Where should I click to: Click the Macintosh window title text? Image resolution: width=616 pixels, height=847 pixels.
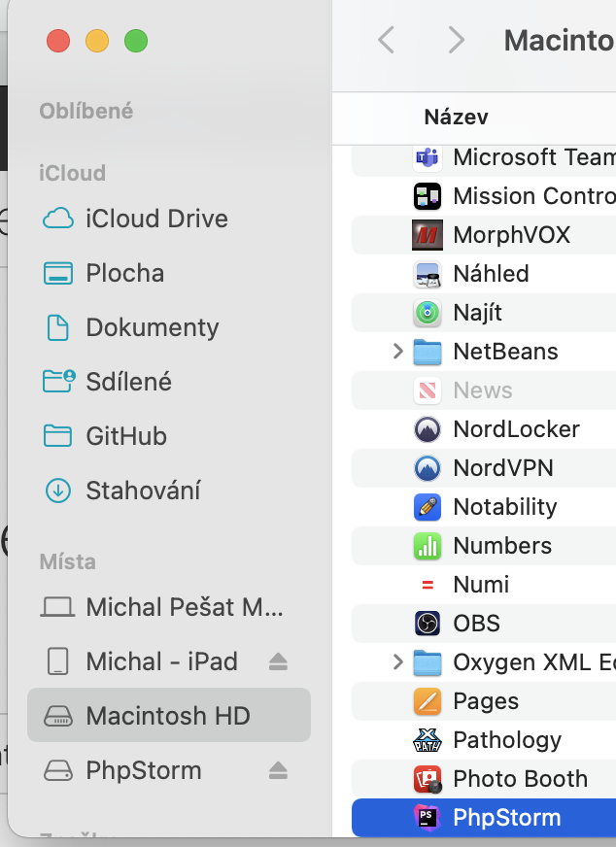click(560, 41)
